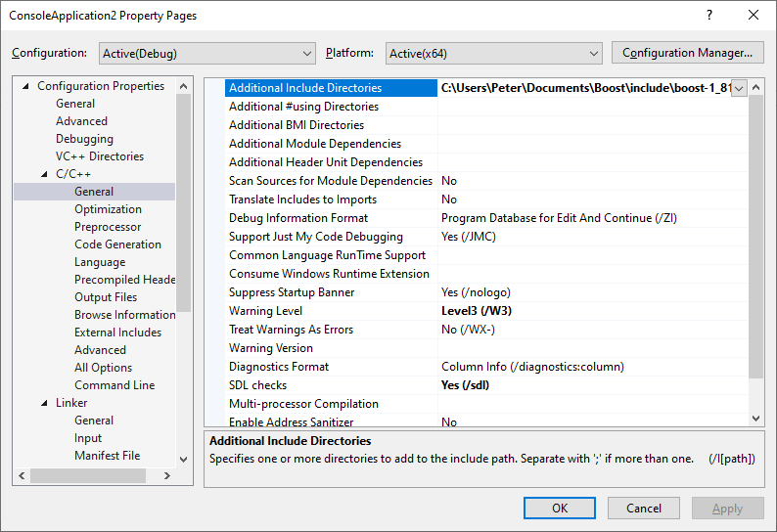Viewport: 777px width, 532px height.
Task: Select Code Generation in the tree
Action: click(117, 244)
